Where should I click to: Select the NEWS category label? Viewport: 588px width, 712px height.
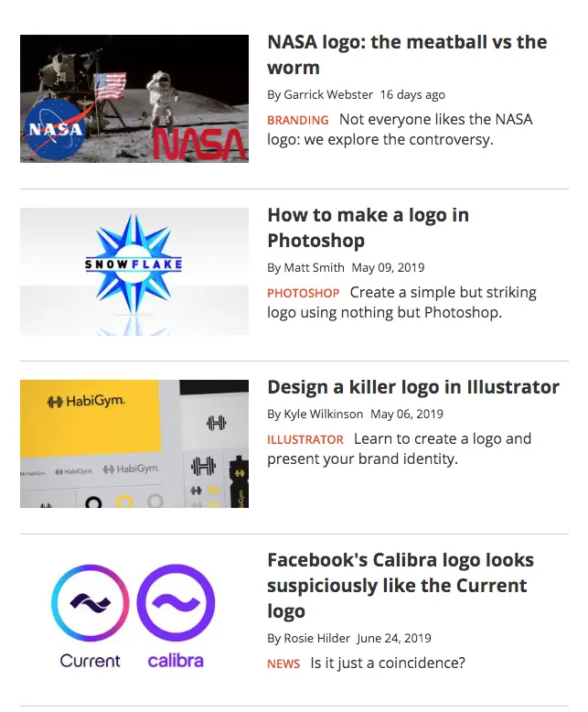[x=283, y=663]
